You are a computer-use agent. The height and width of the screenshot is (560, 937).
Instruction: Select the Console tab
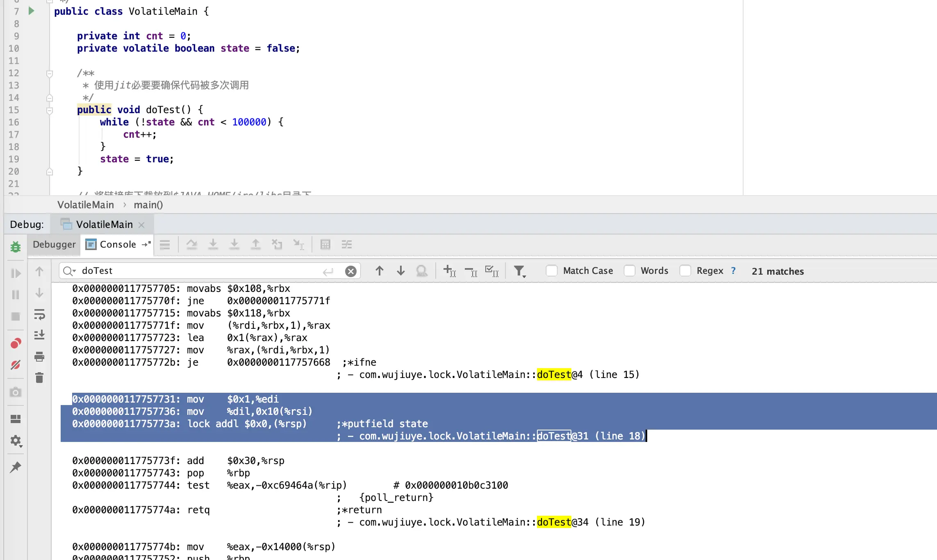(x=118, y=245)
